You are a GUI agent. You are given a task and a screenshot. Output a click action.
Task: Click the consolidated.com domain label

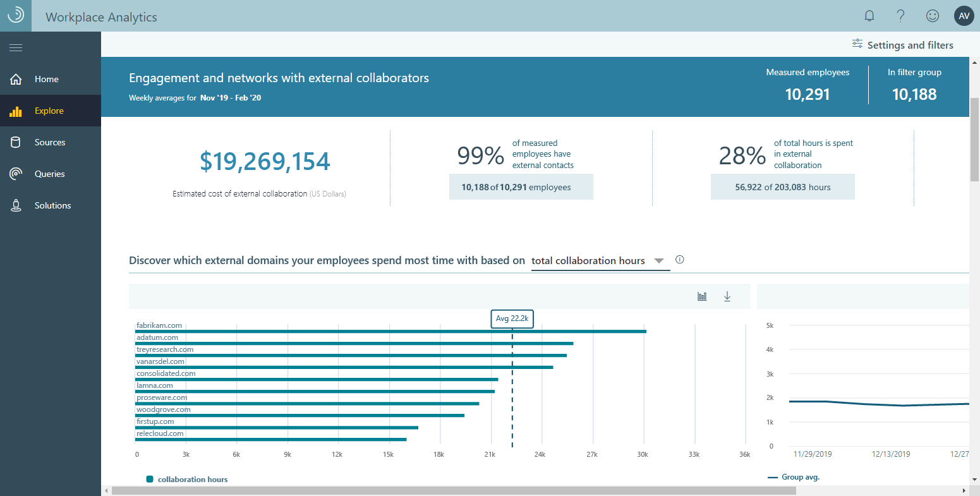pyautogui.click(x=166, y=373)
